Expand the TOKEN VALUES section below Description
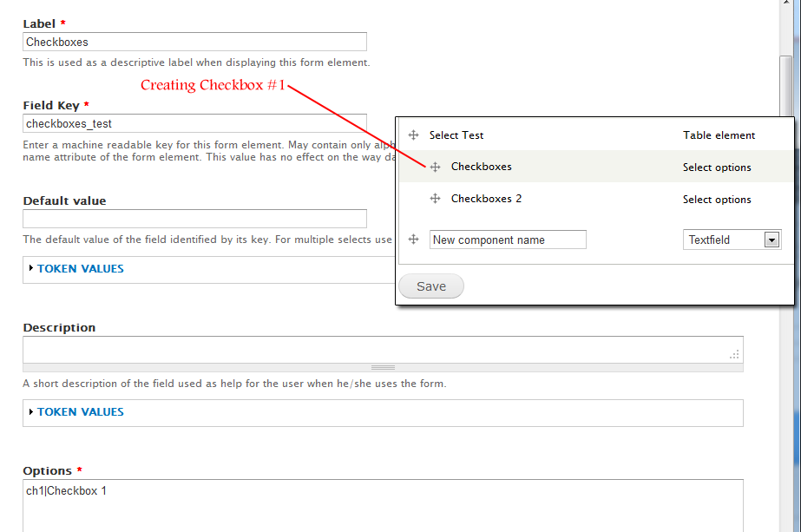 tap(78, 412)
